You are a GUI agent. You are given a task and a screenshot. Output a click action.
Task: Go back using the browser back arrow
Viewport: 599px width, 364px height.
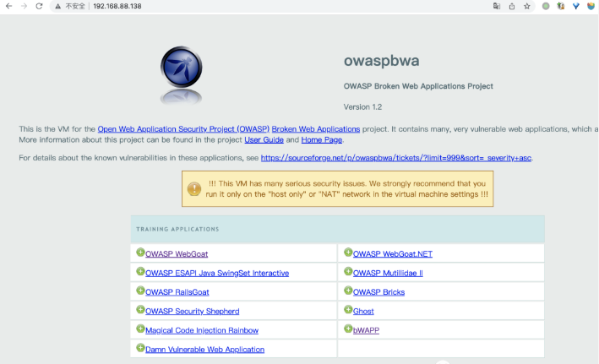[8, 6]
